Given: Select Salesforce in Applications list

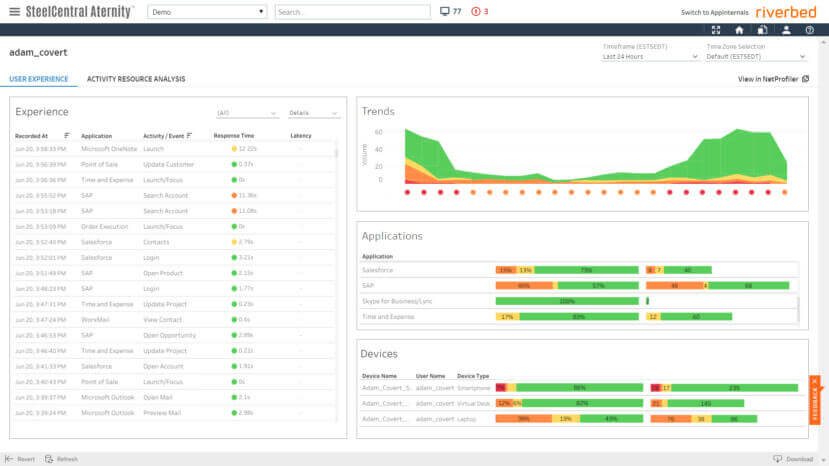Looking at the screenshot, I should 377,270.
